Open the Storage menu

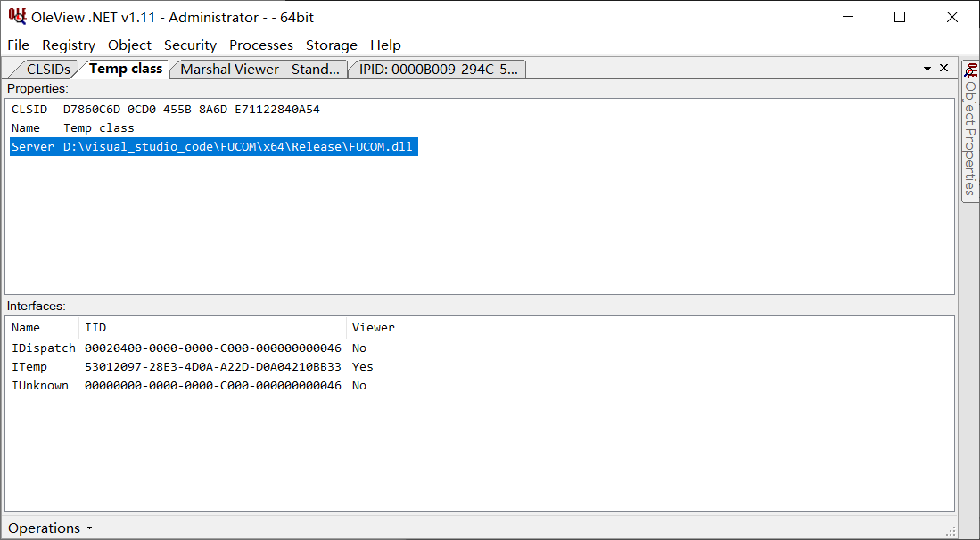point(331,45)
